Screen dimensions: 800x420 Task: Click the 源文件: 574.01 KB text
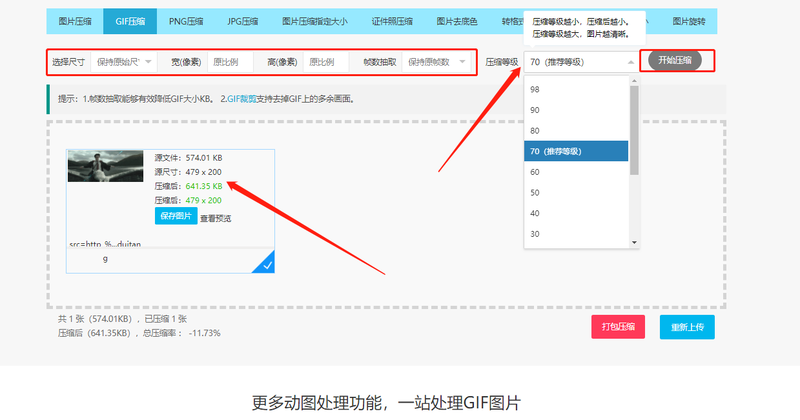188,158
